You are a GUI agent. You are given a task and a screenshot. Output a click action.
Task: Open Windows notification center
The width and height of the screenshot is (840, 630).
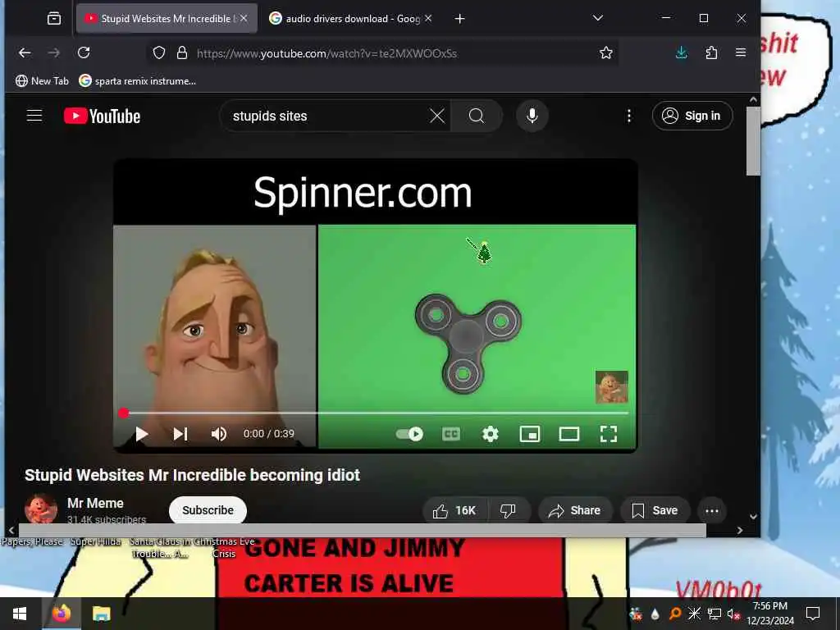click(x=813, y=614)
